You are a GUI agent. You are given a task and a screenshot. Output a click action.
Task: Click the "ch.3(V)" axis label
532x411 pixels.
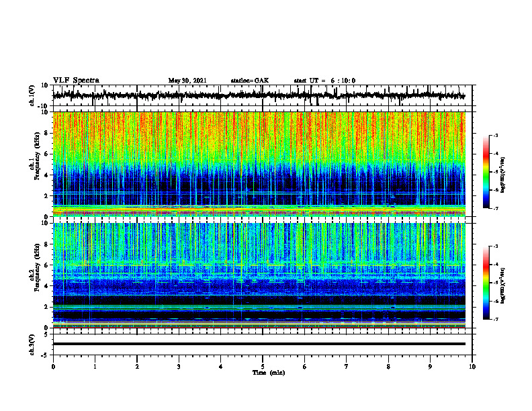tap(32, 345)
